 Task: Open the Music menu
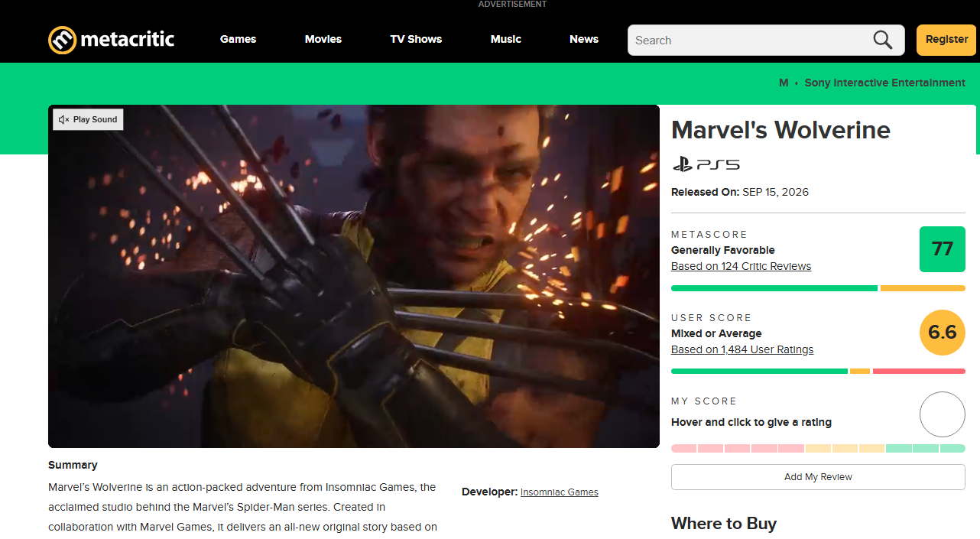pyautogui.click(x=506, y=39)
